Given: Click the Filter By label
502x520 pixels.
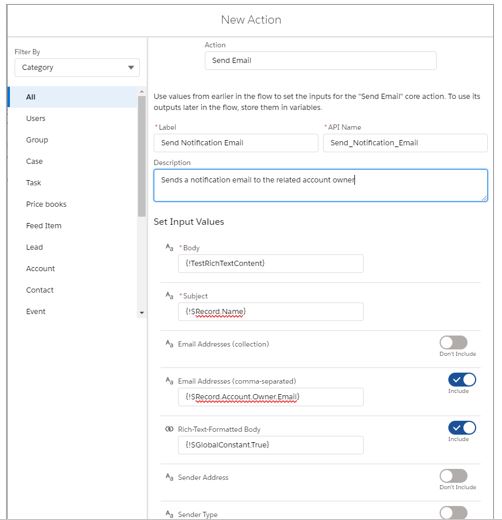Looking at the screenshot, I should pyautogui.click(x=27, y=52).
